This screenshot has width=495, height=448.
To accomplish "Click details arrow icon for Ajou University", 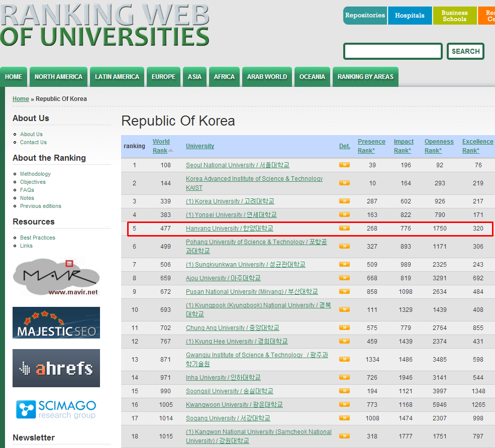I will (x=344, y=278).
